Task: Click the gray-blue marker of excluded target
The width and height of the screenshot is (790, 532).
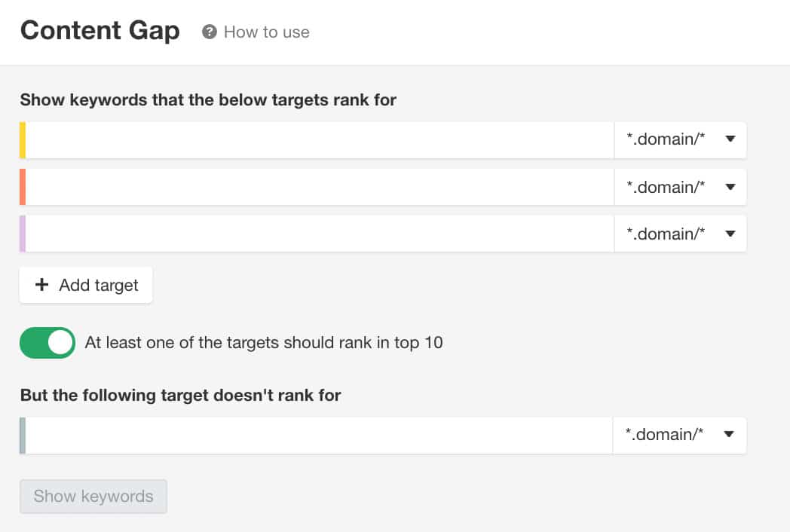Action: click(x=23, y=436)
